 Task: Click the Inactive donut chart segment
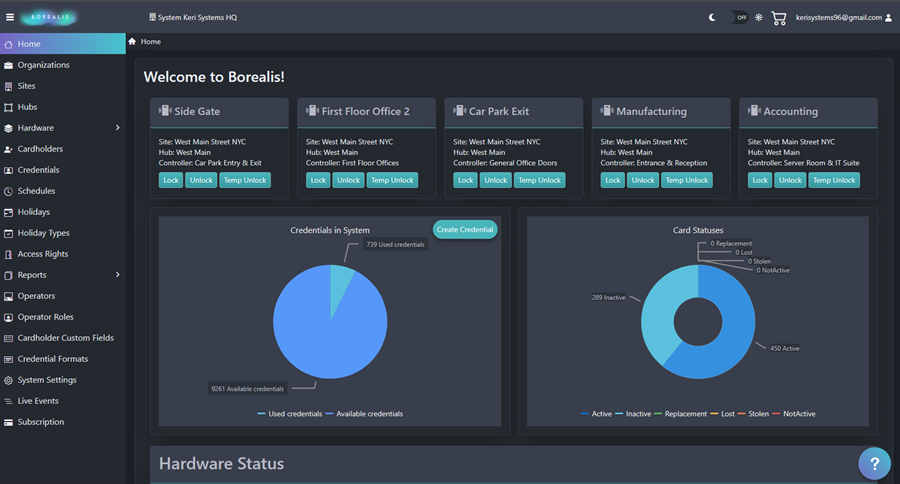click(x=660, y=310)
